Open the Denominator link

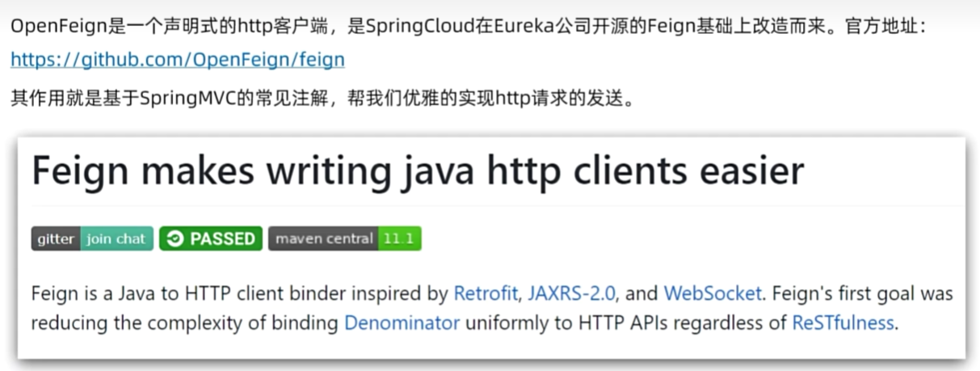click(402, 323)
